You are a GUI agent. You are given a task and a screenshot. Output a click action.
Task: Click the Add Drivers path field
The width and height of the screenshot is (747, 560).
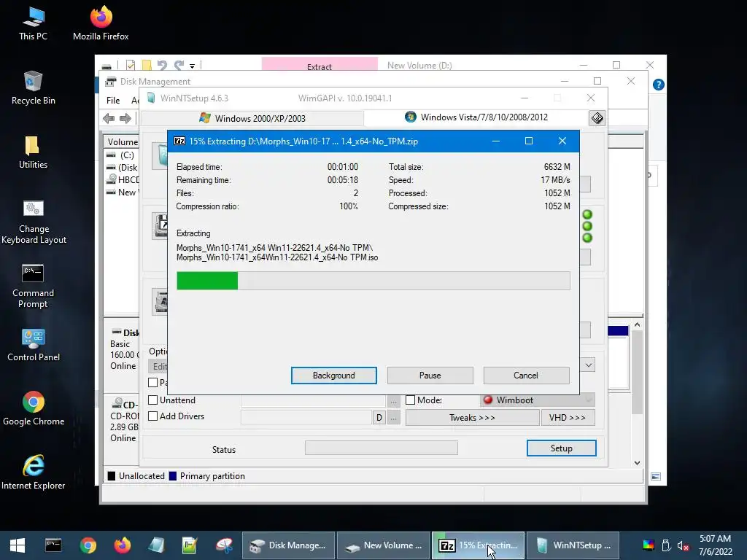[x=306, y=418]
